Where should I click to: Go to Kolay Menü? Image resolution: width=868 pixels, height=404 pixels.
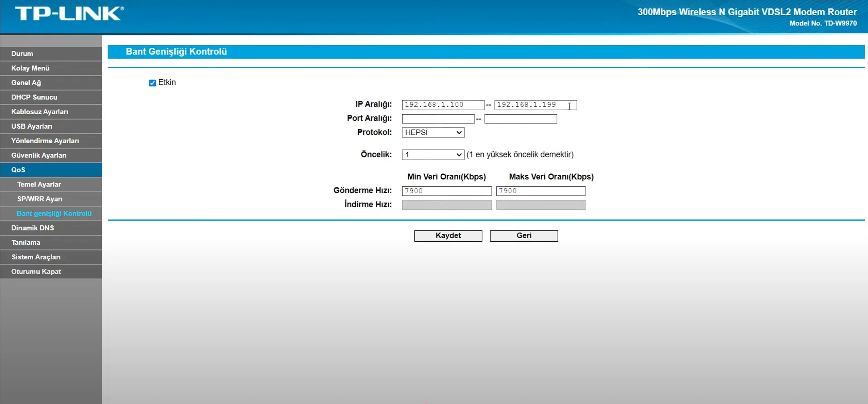click(x=30, y=68)
